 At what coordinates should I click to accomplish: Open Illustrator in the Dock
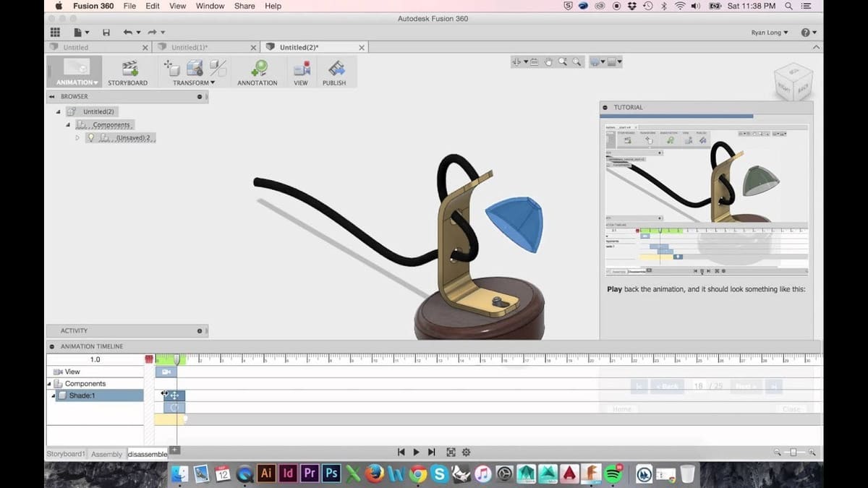(x=266, y=474)
